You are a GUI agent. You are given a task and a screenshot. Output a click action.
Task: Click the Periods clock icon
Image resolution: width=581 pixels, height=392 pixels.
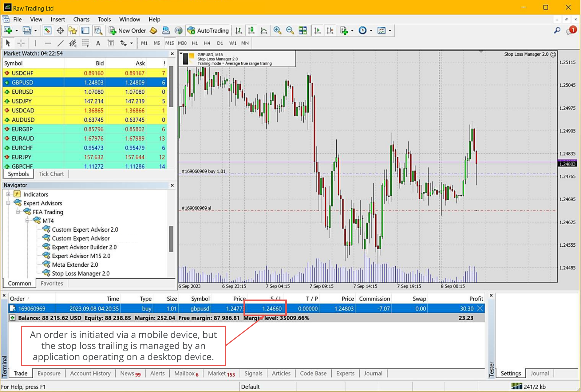point(363,30)
